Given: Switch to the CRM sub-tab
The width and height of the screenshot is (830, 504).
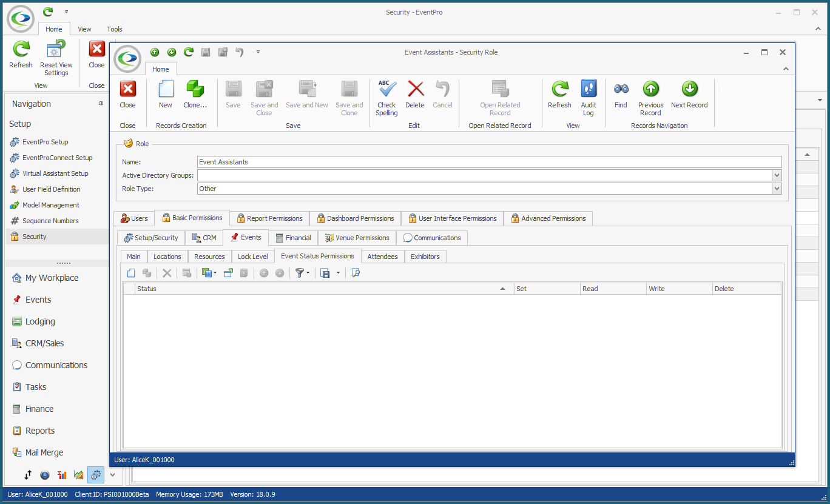Looking at the screenshot, I should click(204, 238).
